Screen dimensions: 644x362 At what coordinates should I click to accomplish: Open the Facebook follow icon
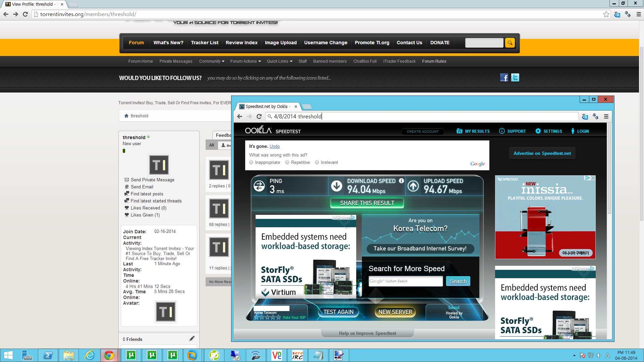pos(504,78)
